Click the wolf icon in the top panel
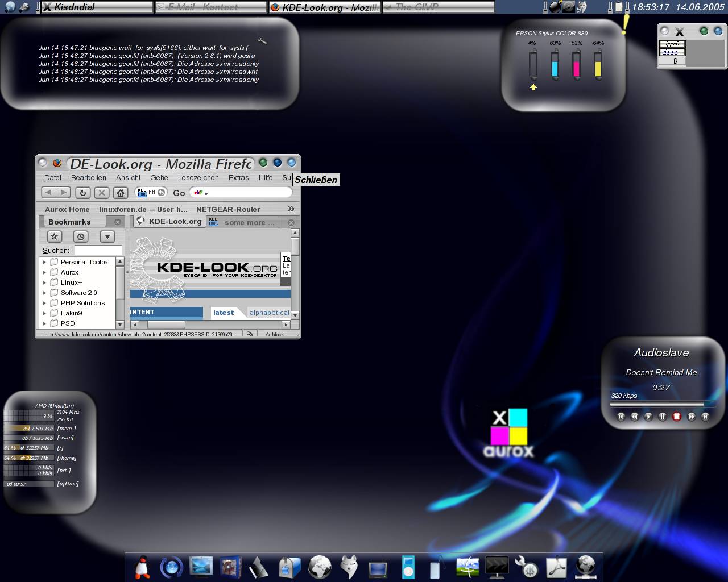The width and height of the screenshot is (728, 582). click(582, 7)
